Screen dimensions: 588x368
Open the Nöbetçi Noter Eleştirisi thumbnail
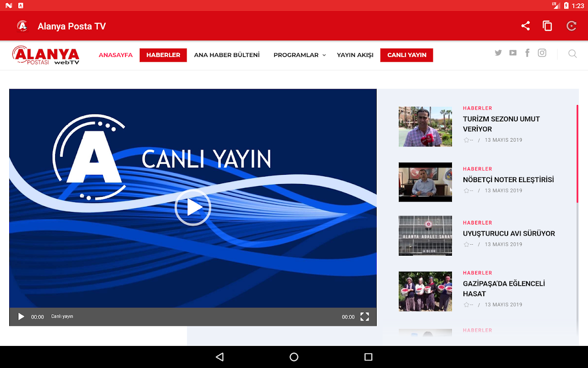click(x=425, y=182)
